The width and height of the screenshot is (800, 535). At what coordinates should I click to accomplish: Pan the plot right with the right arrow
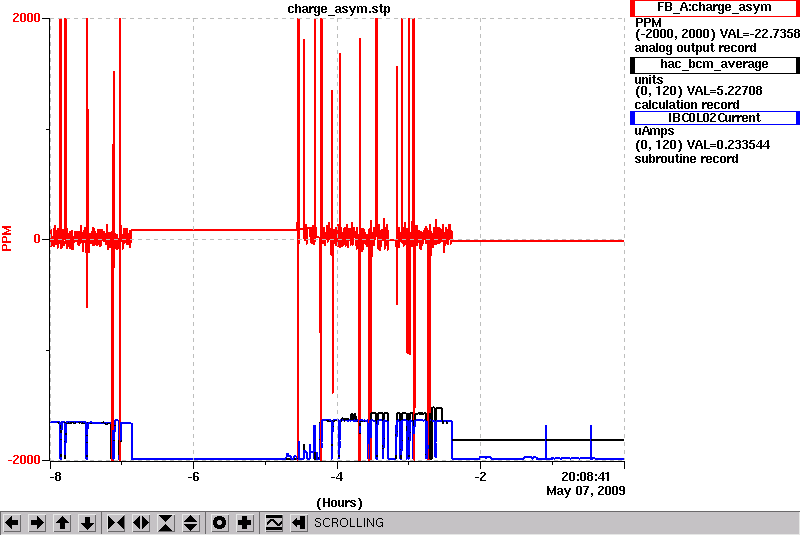point(37,523)
